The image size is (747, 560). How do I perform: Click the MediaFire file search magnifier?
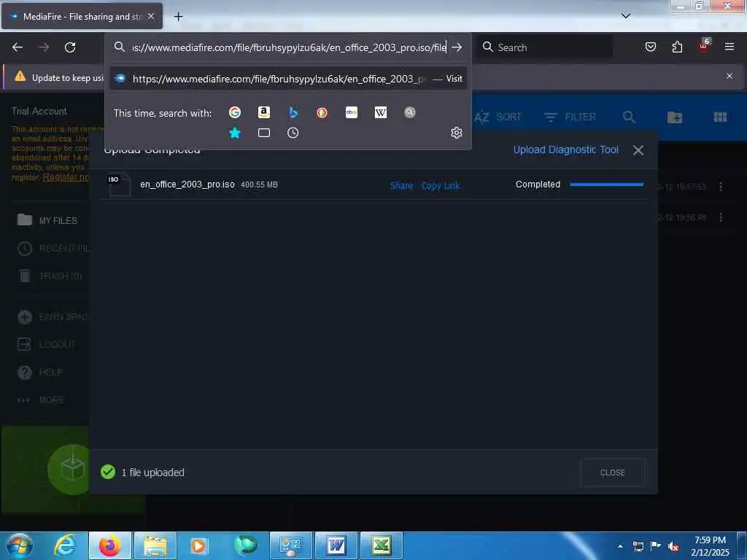click(x=629, y=117)
